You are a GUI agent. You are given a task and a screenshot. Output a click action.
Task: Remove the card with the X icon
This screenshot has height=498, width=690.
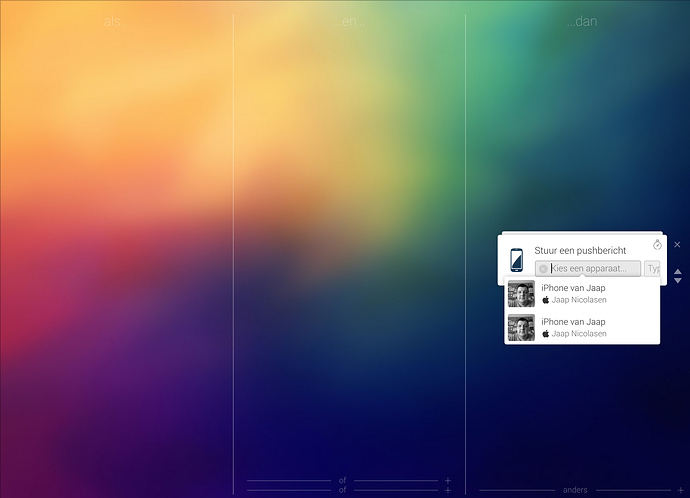[x=677, y=244]
